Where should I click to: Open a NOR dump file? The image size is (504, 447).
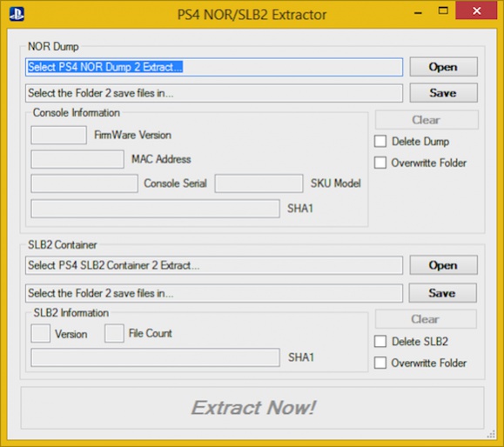tap(443, 67)
